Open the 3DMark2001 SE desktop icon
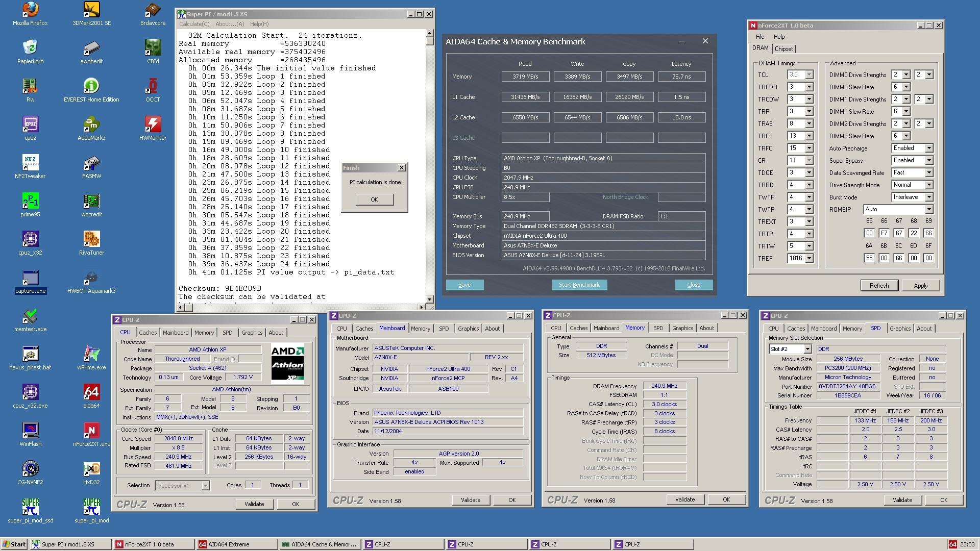 click(91, 14)
